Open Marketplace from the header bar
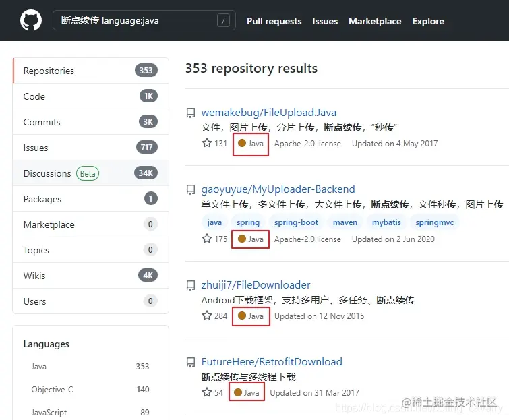509x420 pixels. click(375, 21)
